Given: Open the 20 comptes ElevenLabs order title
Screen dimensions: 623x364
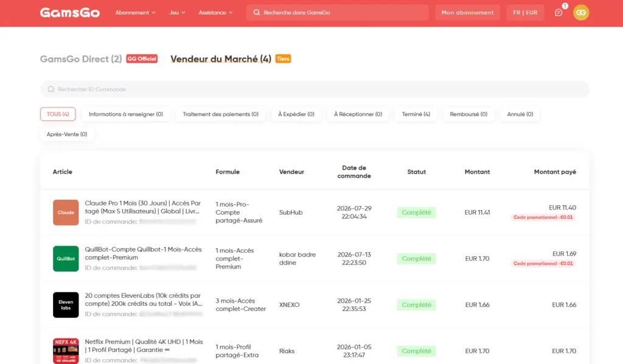Looking at the screenshot, I should [x=144, y=300].
